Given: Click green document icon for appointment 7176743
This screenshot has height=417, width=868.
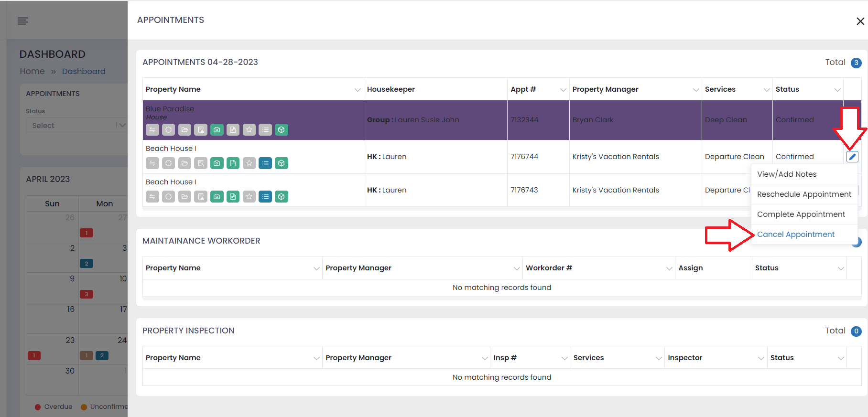Looking at the screenshot, I should tap(233, 197).
